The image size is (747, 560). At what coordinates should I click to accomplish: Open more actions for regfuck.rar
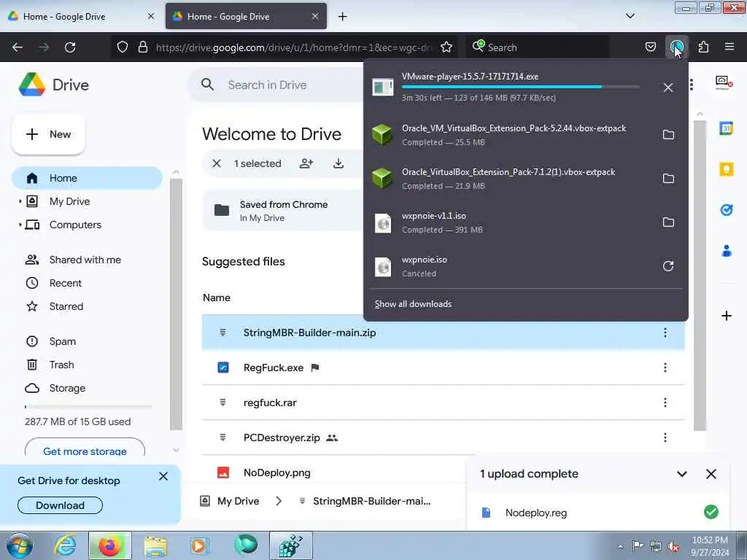[x=665, y=402]
